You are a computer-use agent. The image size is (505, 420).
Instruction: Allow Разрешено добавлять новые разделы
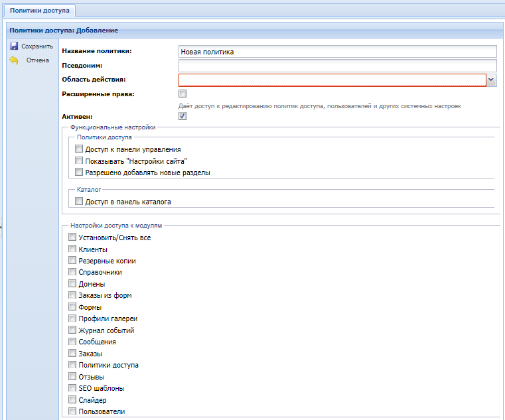click(79, 173)
